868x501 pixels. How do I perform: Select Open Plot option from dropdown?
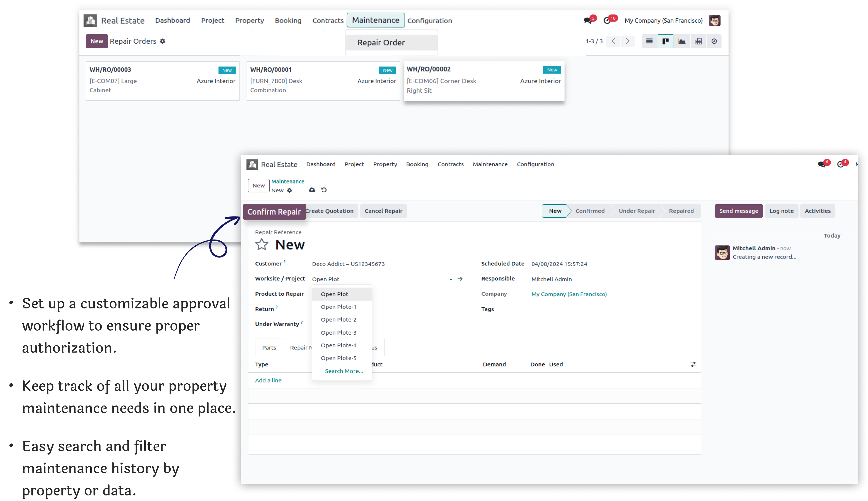342,294
